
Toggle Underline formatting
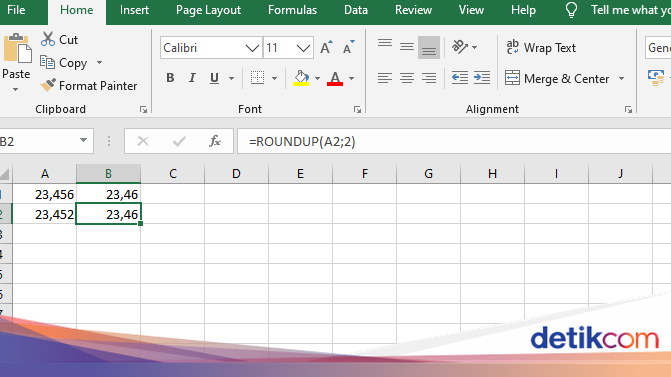pos(214,78)
